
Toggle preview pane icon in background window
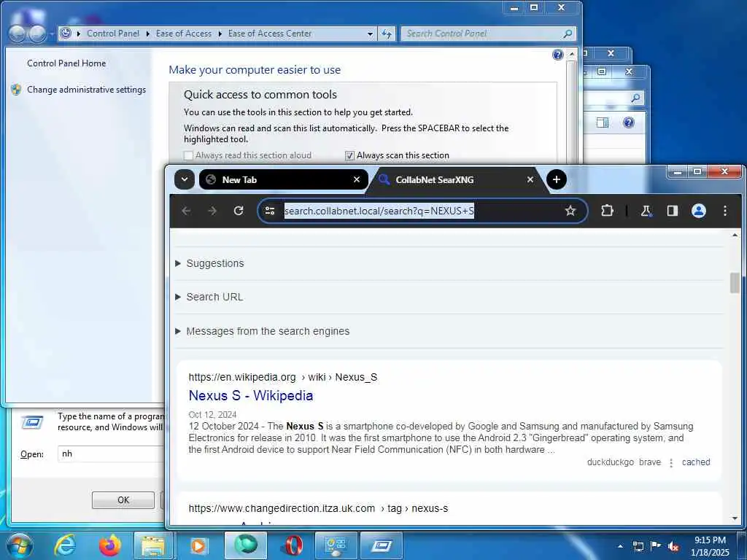pos(602,122)
